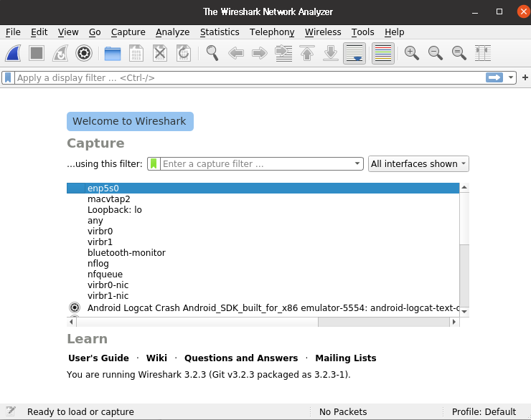Go back in packet history arrow

click(x=236, y=53)
